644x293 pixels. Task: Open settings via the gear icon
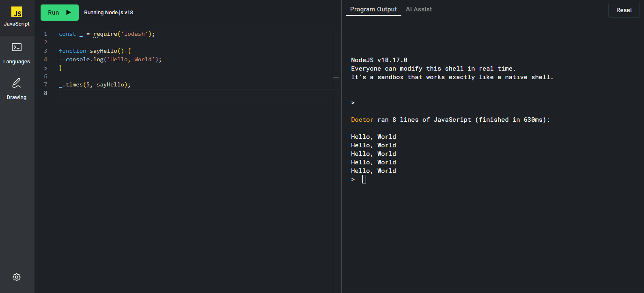click(17, 277)
